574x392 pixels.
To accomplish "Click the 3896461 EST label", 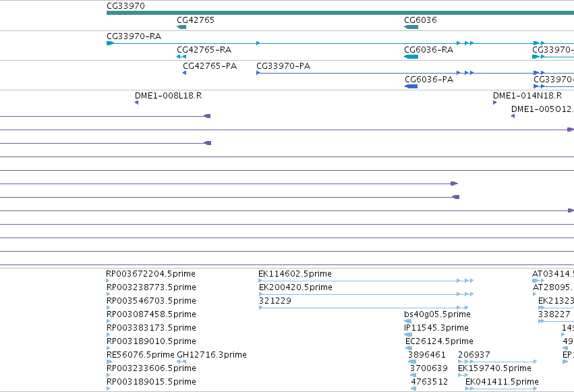I will (x=427, y=355).
